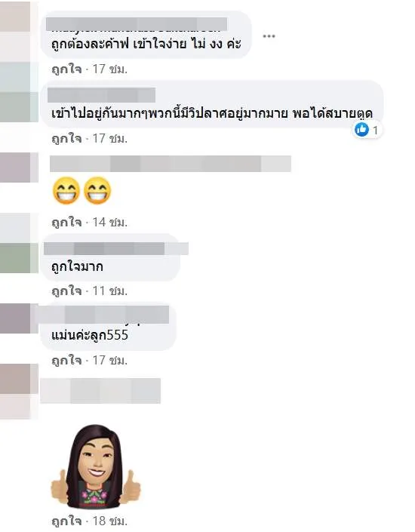
Task: Like the comment 'ถูกต้องละค้าฟ เข้าใจง่าย'
Action: [66, 69]
